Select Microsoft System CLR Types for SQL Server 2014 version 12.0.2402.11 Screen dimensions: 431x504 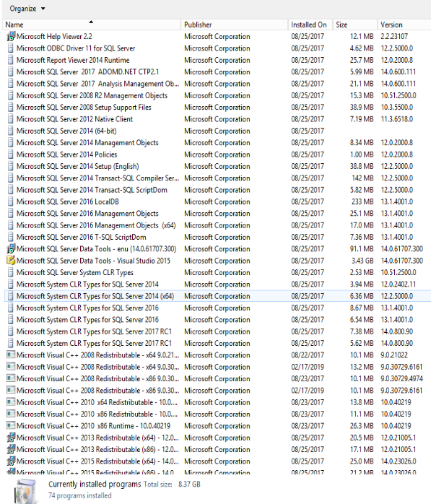217,284
